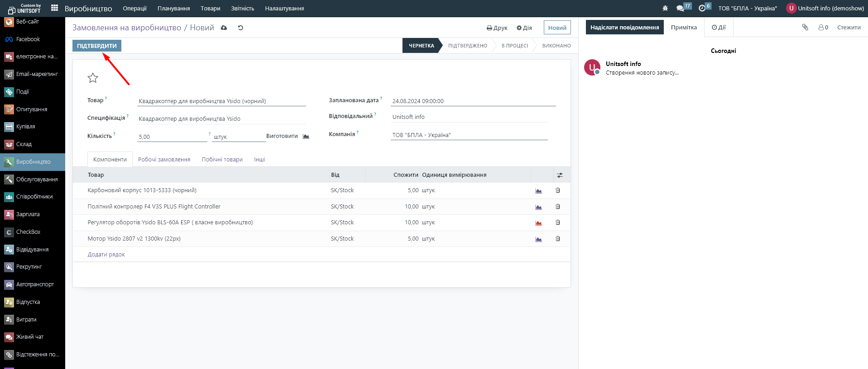
Task: Open the Друк print dropdown
Action: 497,28
